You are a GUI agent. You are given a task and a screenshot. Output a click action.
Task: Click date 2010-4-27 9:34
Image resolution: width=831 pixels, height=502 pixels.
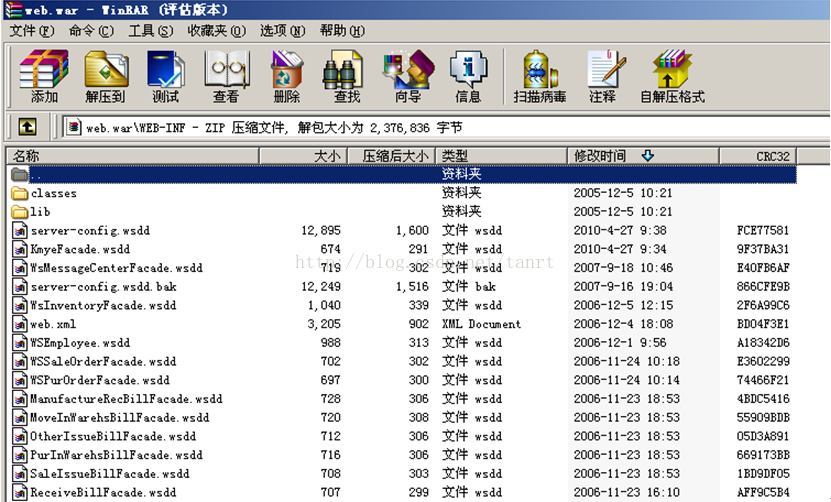[x=620, y=249]
